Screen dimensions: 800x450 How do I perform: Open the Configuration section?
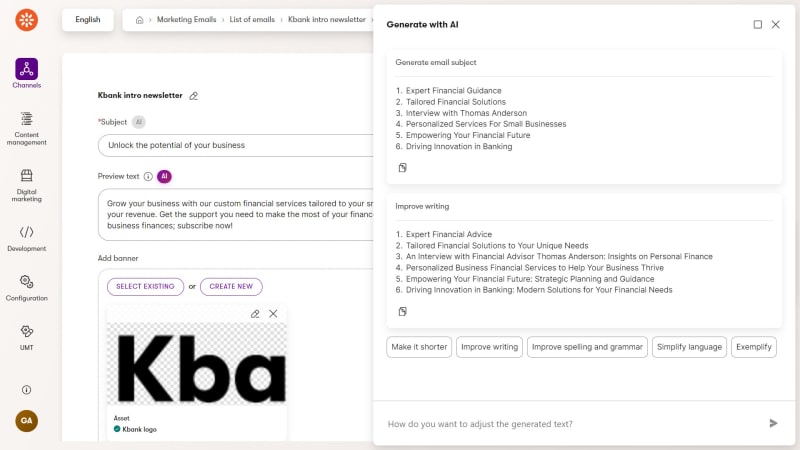(27, 288)
